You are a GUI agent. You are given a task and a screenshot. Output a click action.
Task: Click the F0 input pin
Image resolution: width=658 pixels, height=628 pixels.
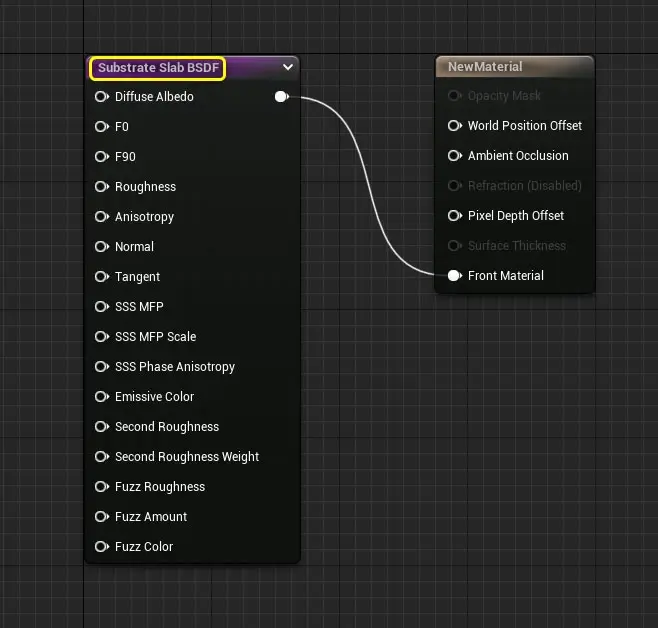102,127
